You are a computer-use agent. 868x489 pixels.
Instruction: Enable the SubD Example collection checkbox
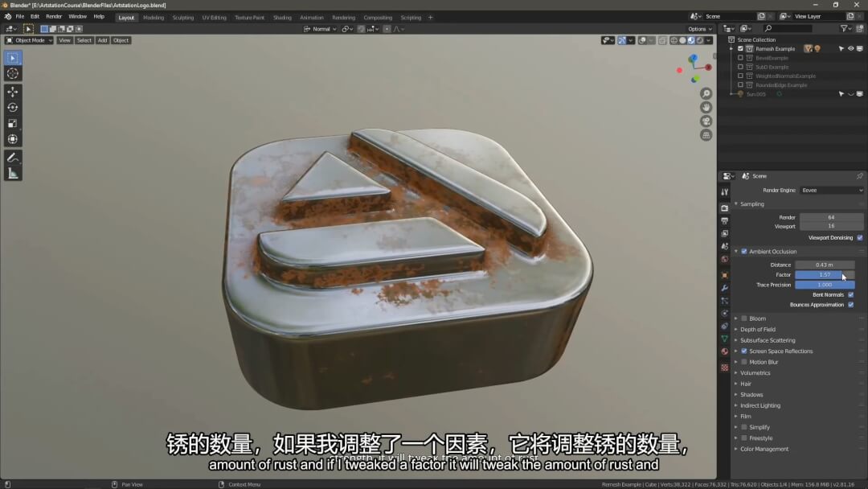[740, 67]
